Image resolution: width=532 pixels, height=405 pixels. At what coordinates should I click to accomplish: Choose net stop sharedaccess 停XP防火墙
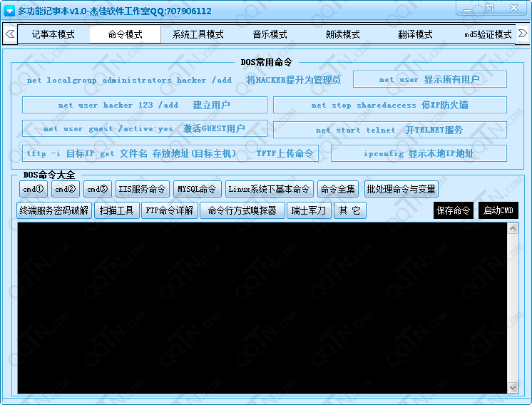click(389, 105)
